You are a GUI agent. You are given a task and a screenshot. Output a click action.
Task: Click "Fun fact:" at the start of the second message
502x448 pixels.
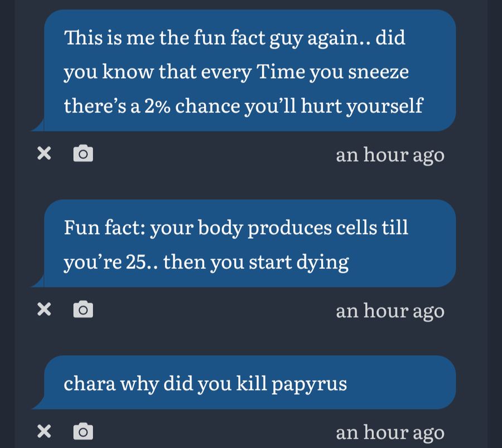(102, 228)
